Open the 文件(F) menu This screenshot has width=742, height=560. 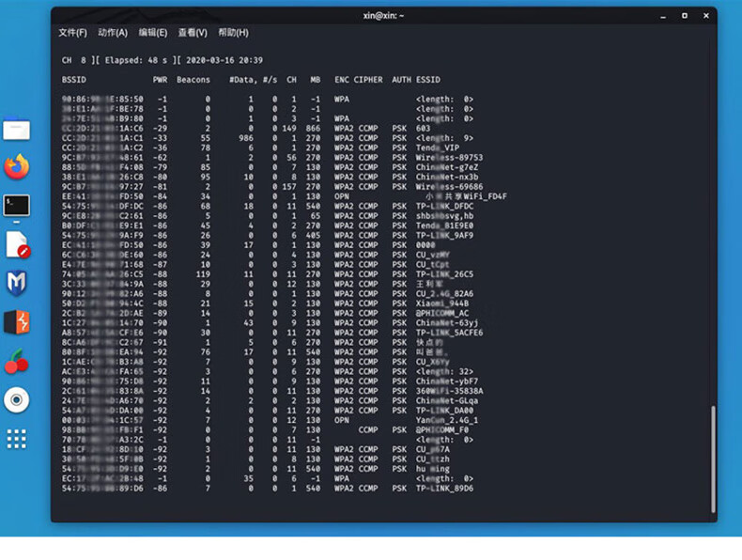(72, 33)
